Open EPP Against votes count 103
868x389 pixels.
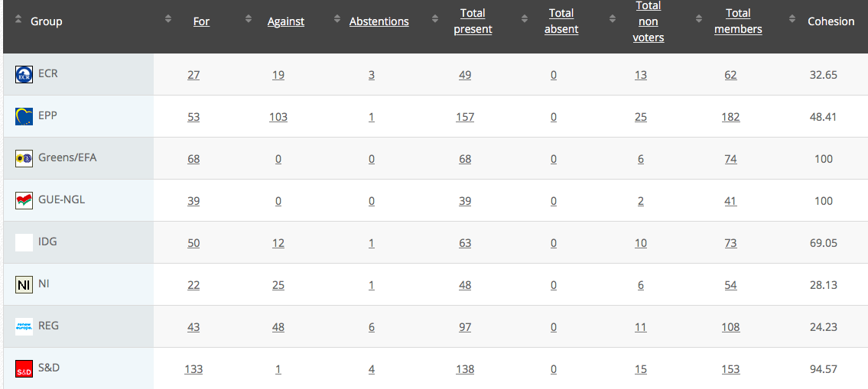point(278,117)
